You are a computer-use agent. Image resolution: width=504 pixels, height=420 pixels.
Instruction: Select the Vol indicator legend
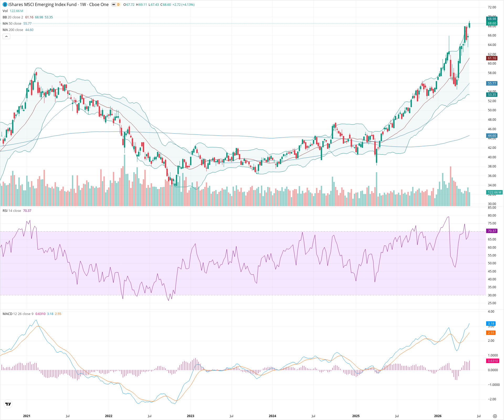[x=5, y=11]
